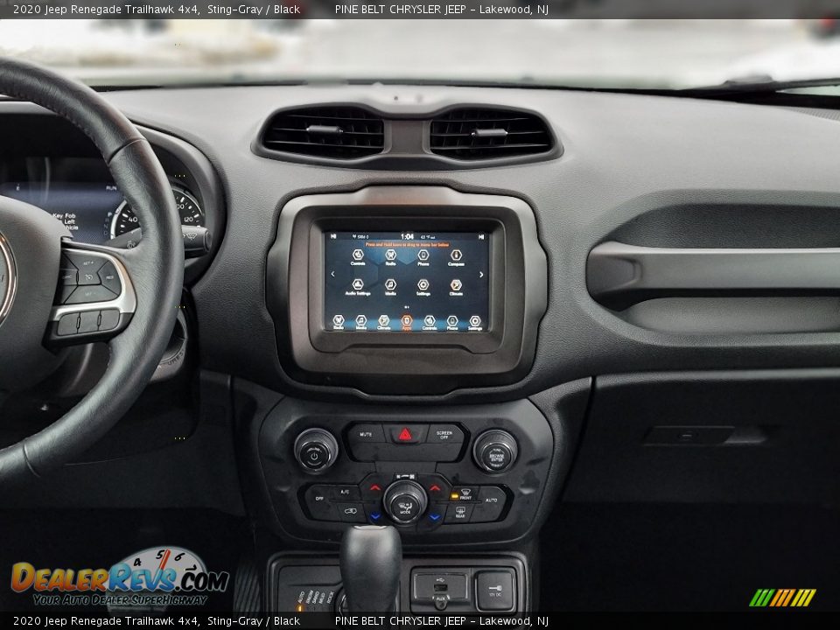Lower passenger temperature with right blue chevron
The width and height of the screenshot is (840, 630).
[435, 517]
